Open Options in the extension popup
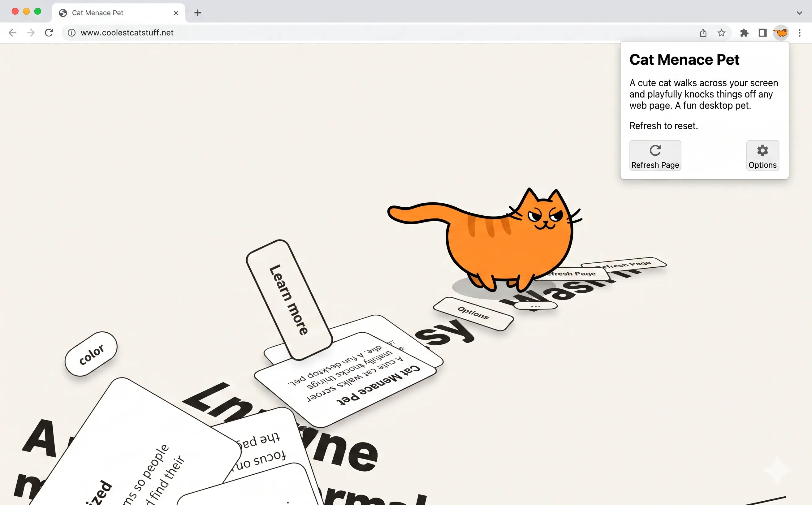812x505 pixels. click(762, 156)
